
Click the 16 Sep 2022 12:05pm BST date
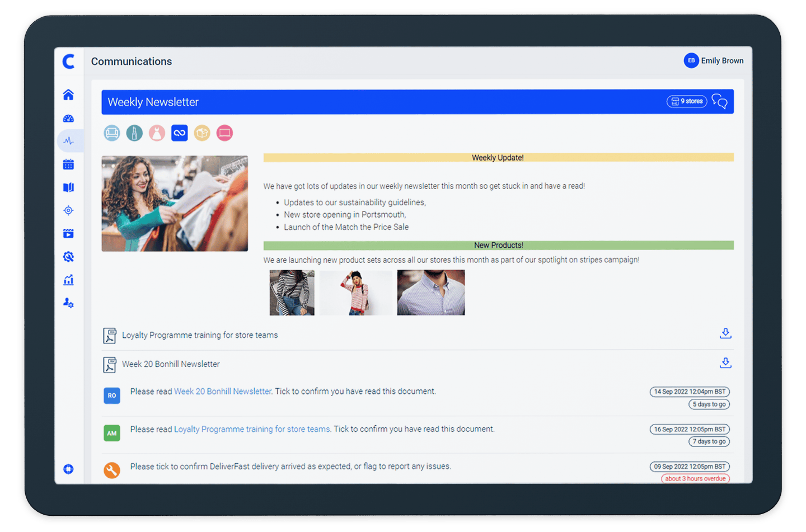pos(690,429)
